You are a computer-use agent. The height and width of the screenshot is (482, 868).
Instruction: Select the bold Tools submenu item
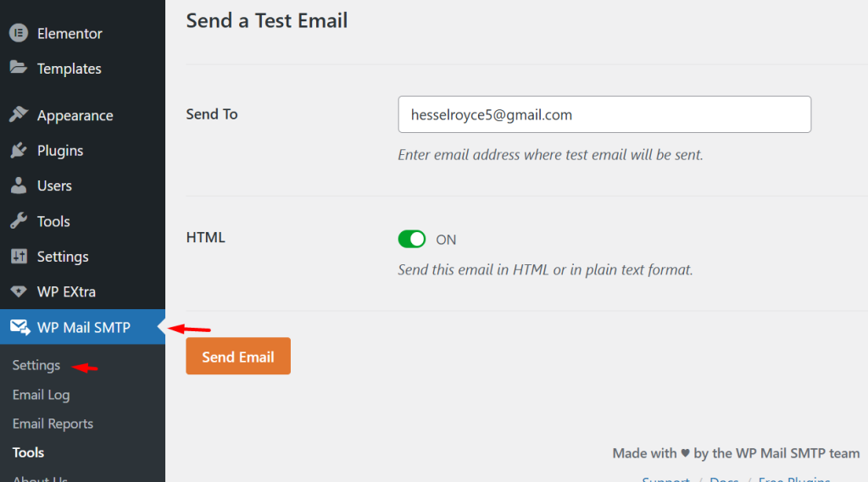point(28,452)
